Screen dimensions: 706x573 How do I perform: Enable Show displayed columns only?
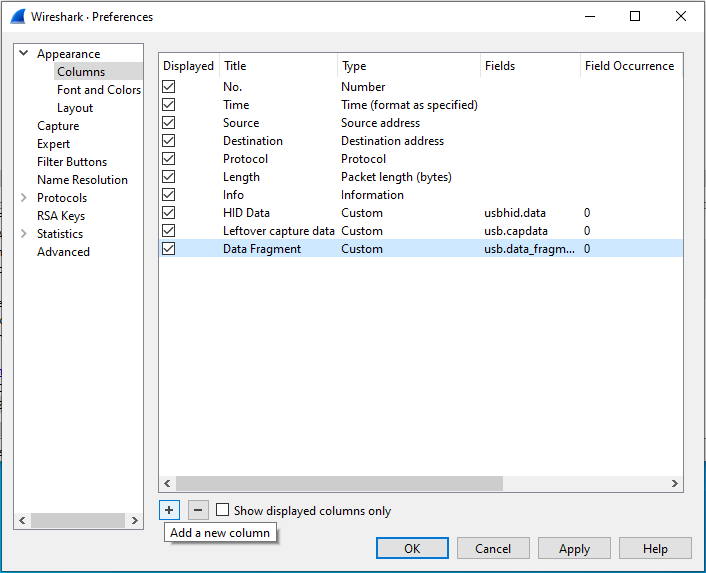pos(222,510)
